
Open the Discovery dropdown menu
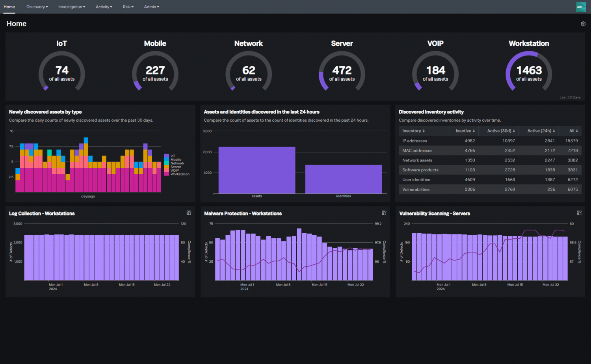(37, 7)
